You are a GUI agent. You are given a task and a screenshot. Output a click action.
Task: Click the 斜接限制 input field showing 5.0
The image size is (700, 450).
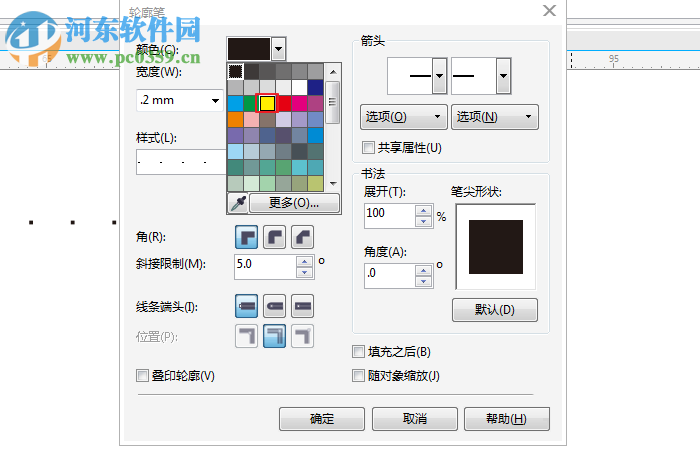(265, 267)
